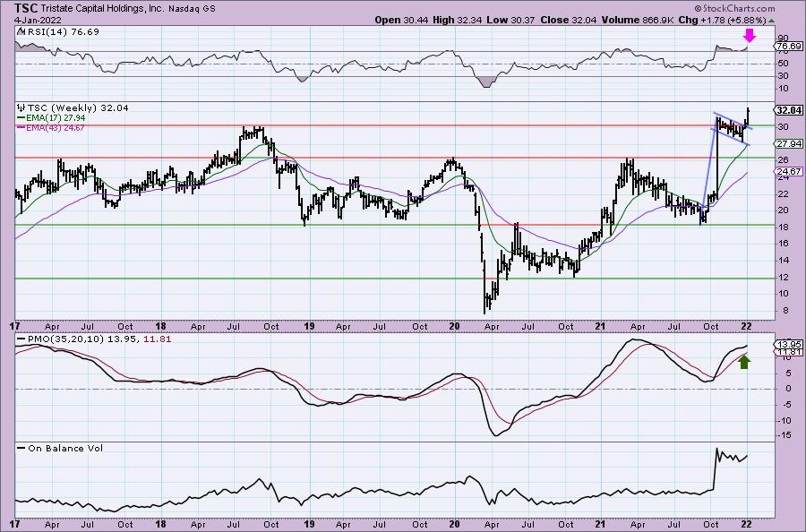Click the 50 level on RSI axis
Screen dimensions: 806x532
click(x=784, y=64)
